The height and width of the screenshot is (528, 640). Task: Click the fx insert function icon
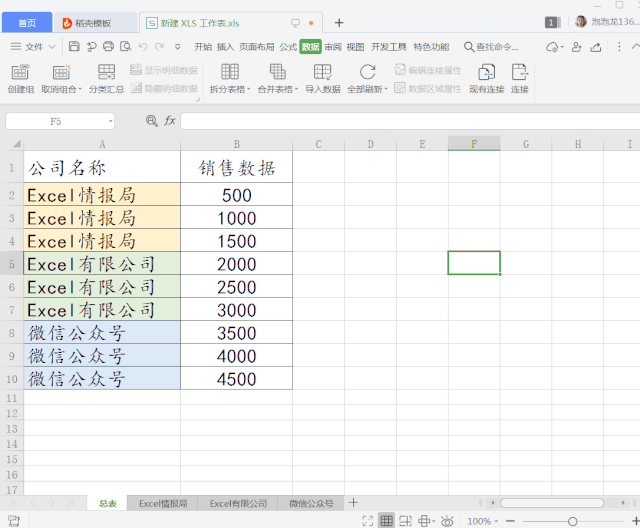pos(169,120)
